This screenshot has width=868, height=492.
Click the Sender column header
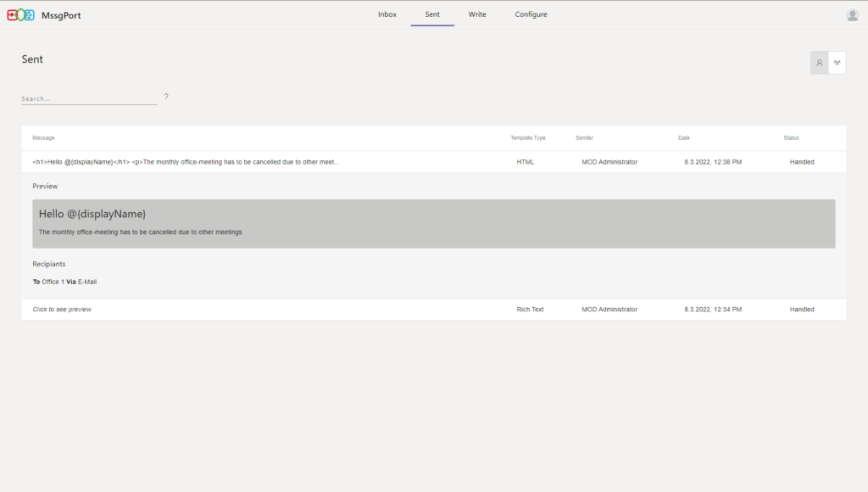tap(584, 137)
